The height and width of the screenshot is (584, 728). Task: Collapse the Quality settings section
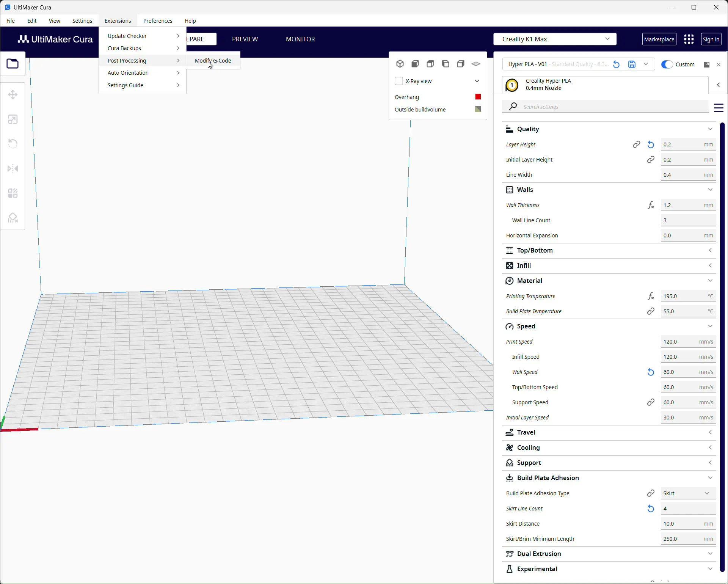(711, 129)
